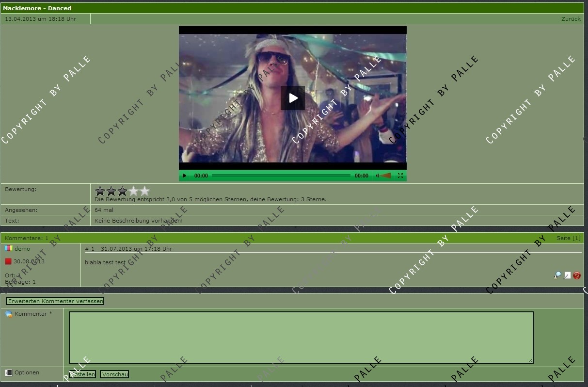Click the comment text blabla test test
This screenshot has height=387, width=588.
(105, 262)
